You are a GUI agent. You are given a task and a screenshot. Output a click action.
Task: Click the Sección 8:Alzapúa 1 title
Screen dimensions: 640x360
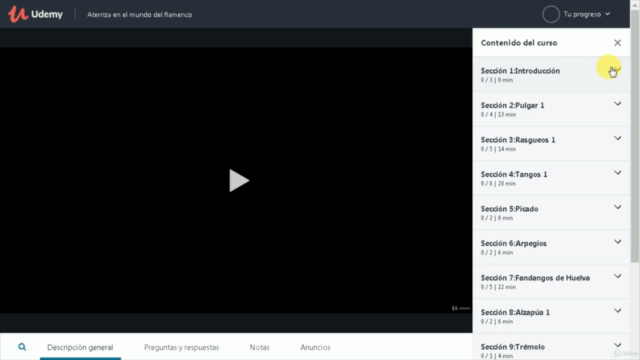point(515,312)
